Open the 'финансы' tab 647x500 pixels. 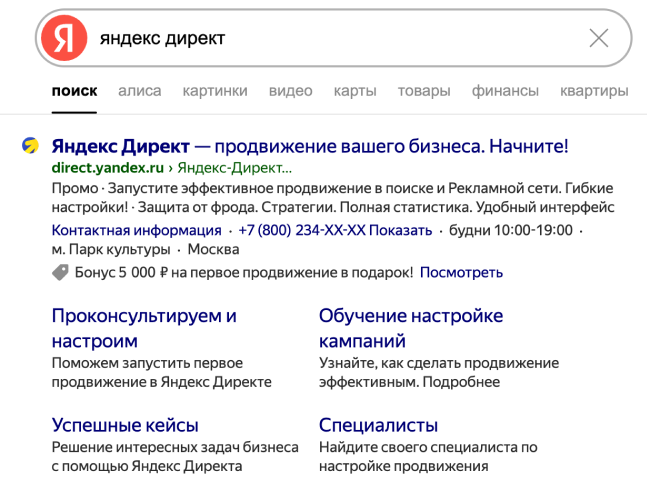click(x=505, y=91)
